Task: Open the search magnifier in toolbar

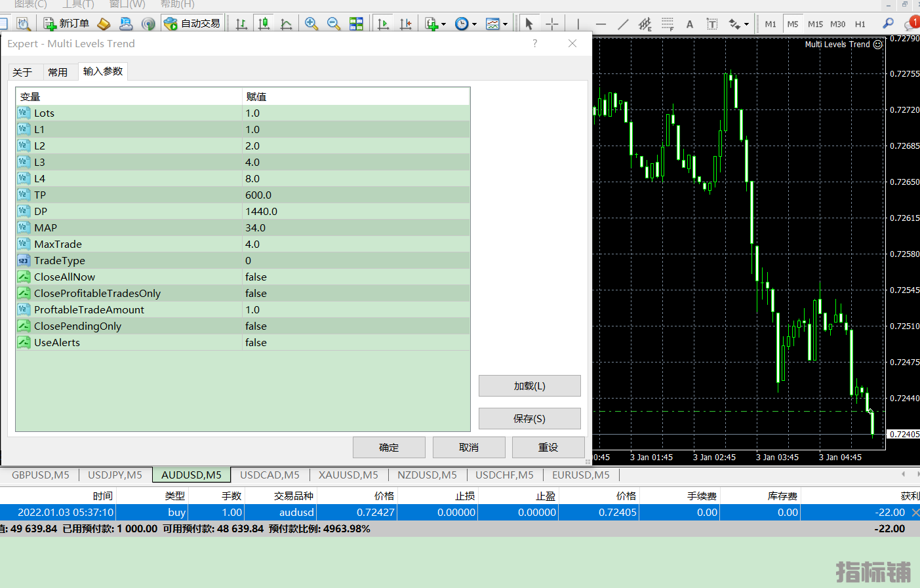Action: 888,24
